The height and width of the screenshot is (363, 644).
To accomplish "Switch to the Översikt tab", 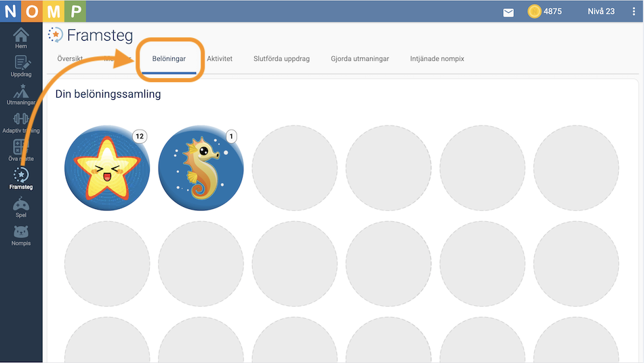I will (70, 59).
